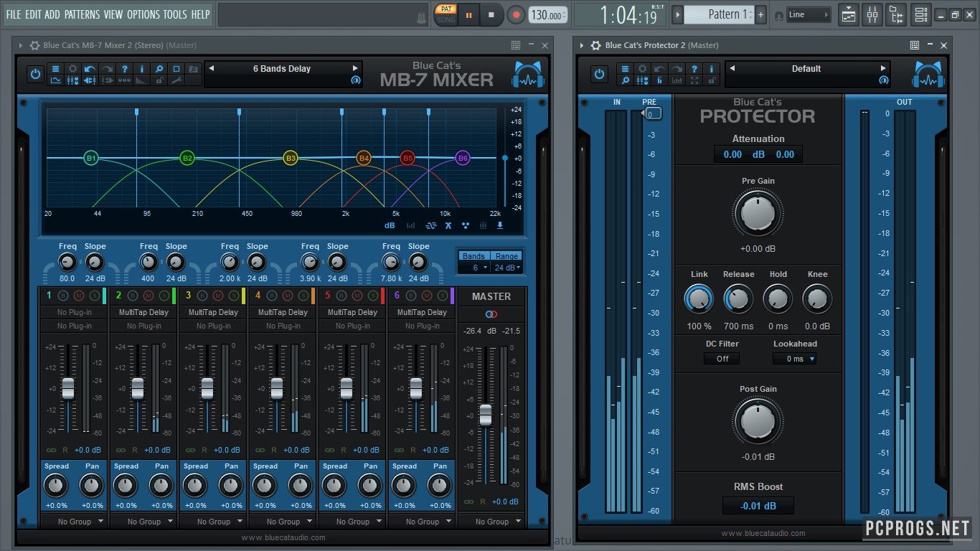This screenshot has width=980, height=551.
Task: Click the undo arrow in MB-7 Mixer toolbar
Action: [x=90, y=69]
